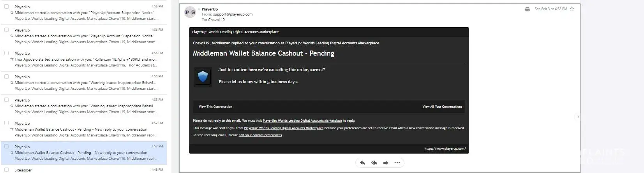The width and height of the screenshot is (644, 173).
Task: Click PlayerUp marketplace link in 'do not reply' line
Action: pos(302,121)
